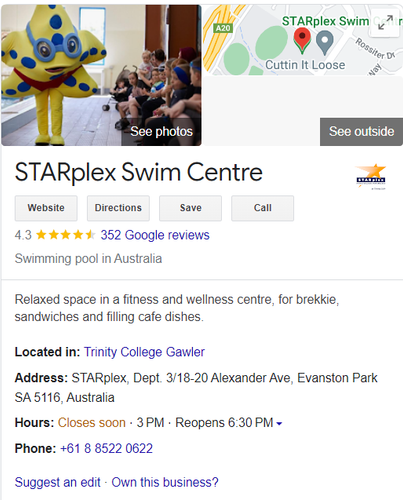The image size is (403, 500).
Task: Click the red STARplex map pin marker
Action: point(302,41)
